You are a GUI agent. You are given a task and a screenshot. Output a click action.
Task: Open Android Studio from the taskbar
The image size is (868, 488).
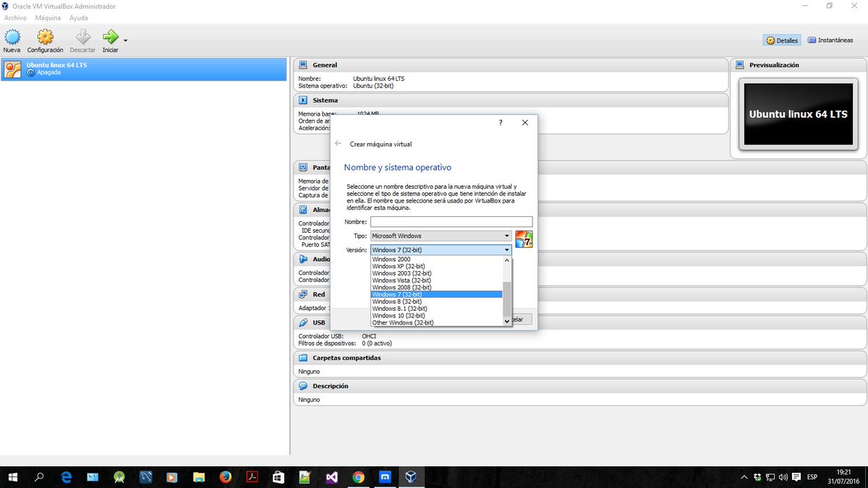[x=119, y=477]
